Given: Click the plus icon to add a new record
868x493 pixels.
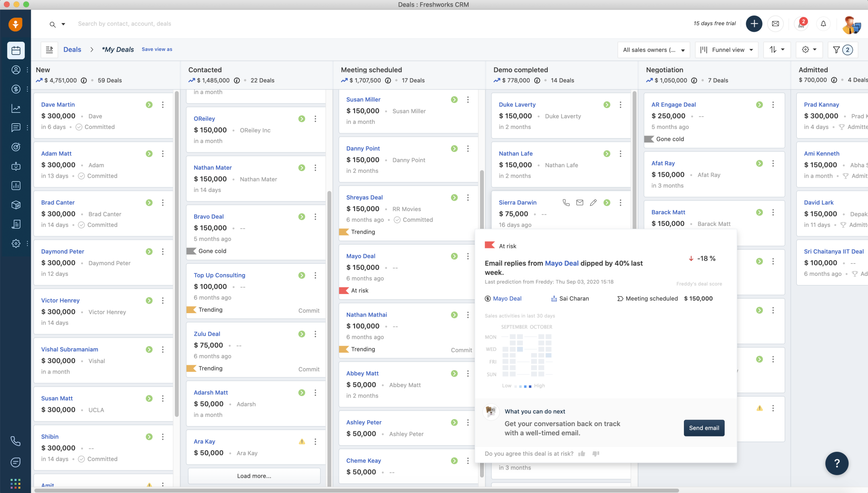Looking at the screenshot, I should 754,24.
